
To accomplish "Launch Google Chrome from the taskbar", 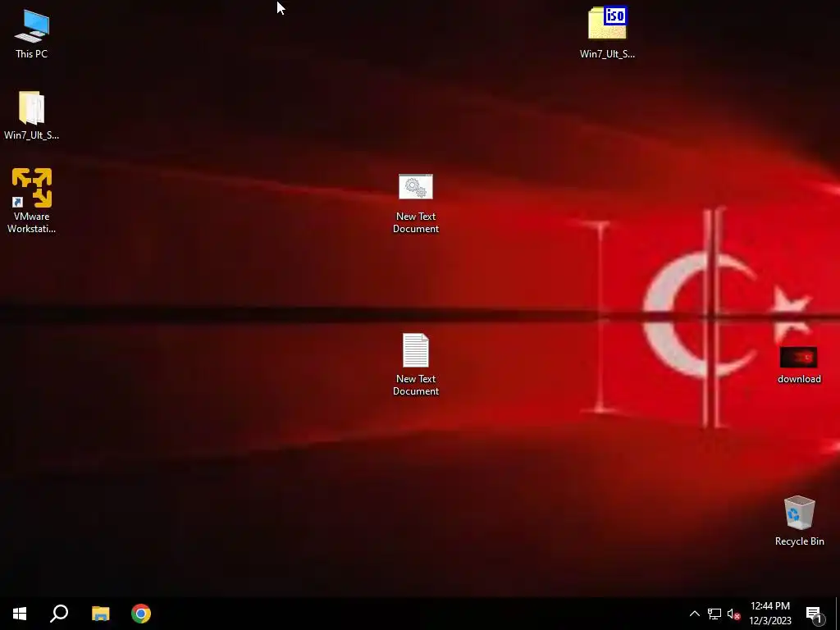I will click(141, 614).
